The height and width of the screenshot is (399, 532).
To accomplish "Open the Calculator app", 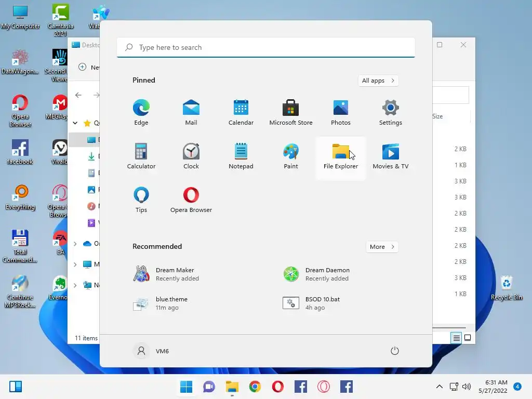I will pyautogui.click(x=141, y=156).
